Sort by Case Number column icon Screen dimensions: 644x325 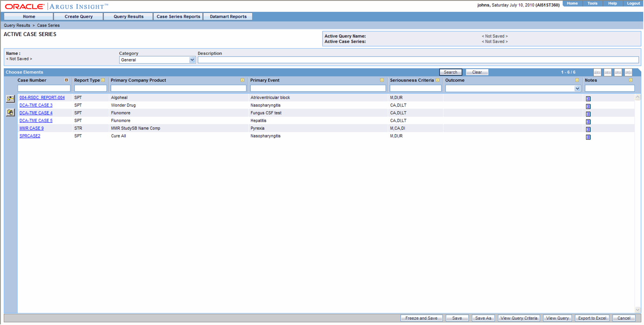[66, 80]
